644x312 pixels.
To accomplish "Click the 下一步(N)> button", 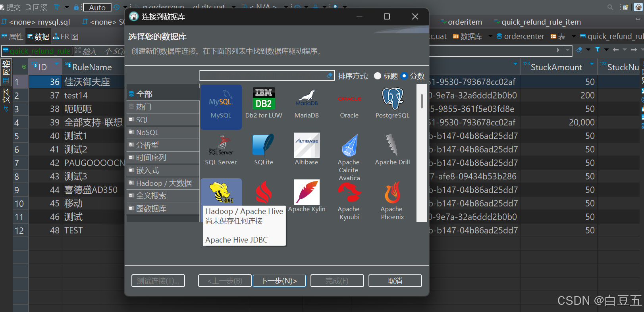I will pos(279,281).
